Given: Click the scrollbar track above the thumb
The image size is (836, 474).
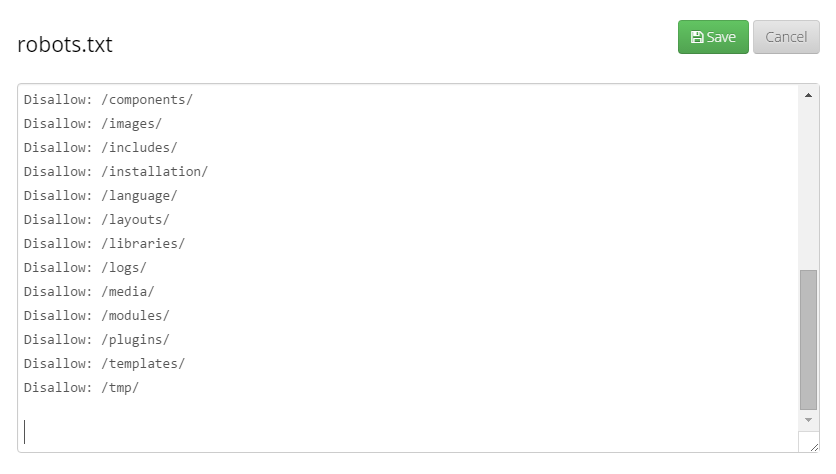Looking at the screenshot, I should pyautogui.click(x=808, y=186).
